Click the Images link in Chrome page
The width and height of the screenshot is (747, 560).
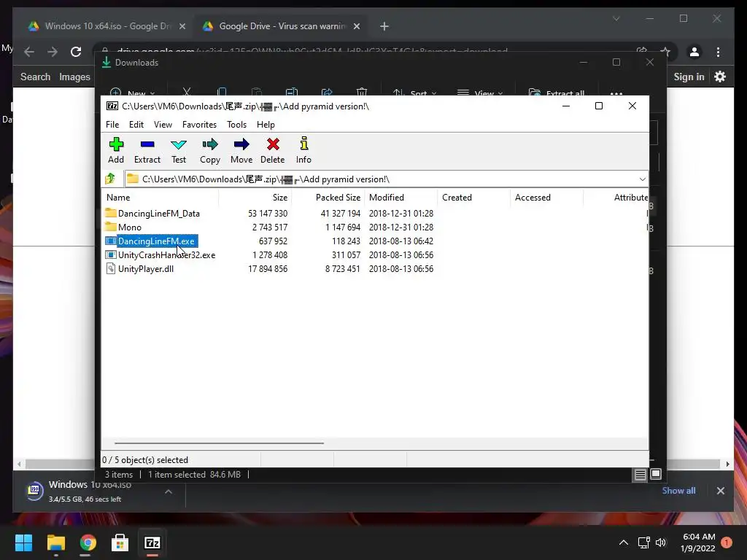(x=74, y=77)
